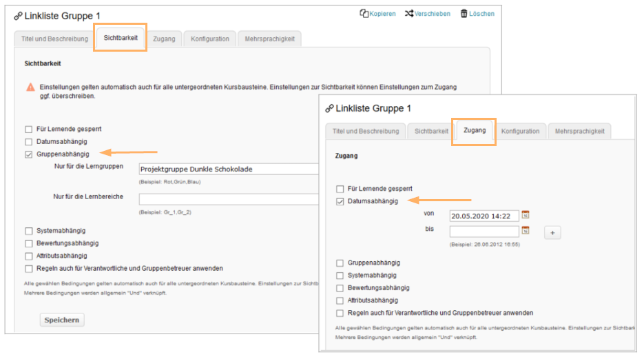Click the plus button beside date fields
644x359 pixels.
click(x=552, y=233)
